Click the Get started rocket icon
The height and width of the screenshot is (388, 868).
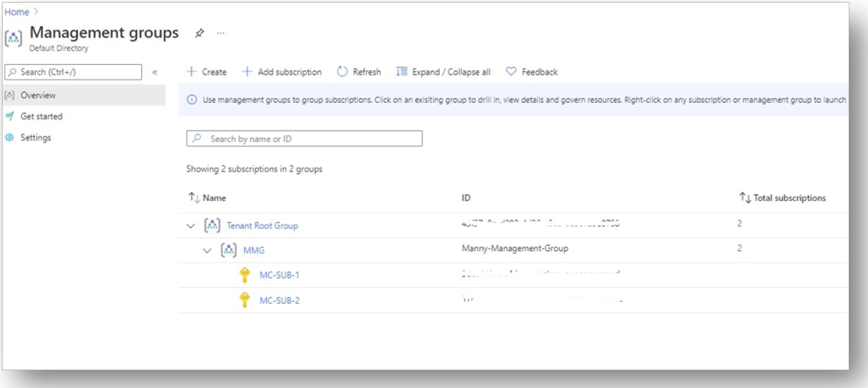(x=10, y=116)
